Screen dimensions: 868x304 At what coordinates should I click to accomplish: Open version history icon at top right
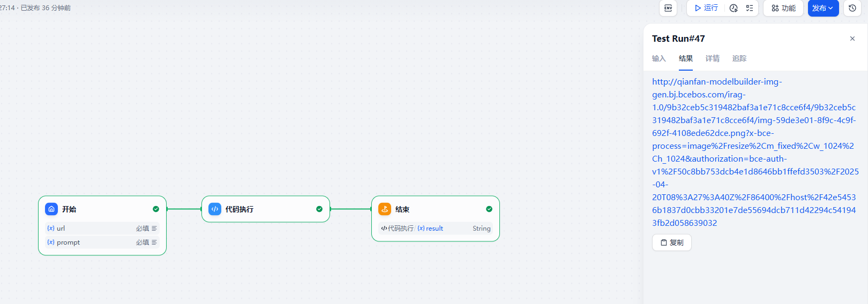coord(852,8)
